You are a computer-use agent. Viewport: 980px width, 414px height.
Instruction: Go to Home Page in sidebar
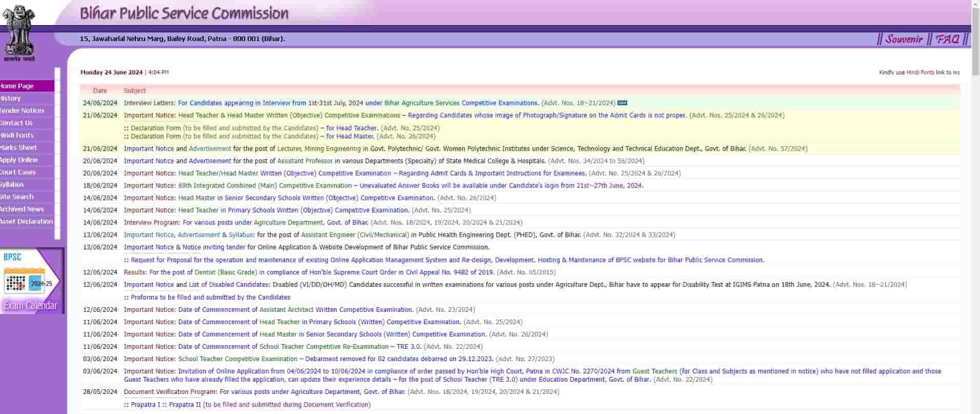tap(17, 86)
